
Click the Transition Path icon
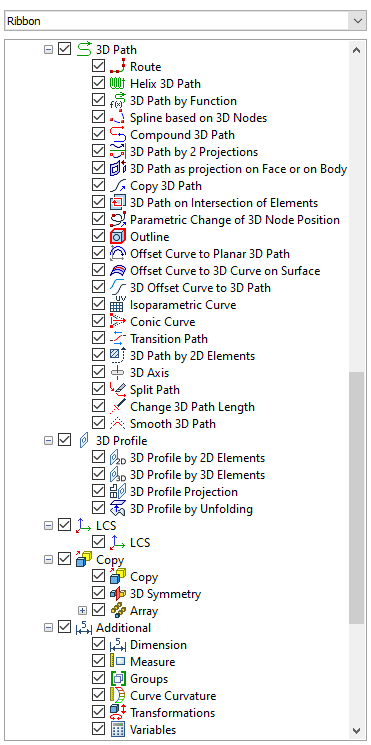click(x=117, y=339)
